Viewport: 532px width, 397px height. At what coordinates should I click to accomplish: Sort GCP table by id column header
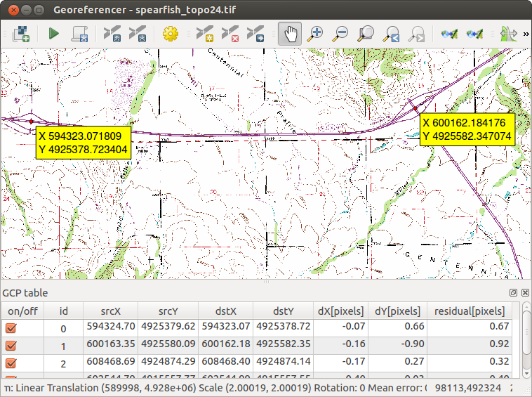tap(63, 311)
